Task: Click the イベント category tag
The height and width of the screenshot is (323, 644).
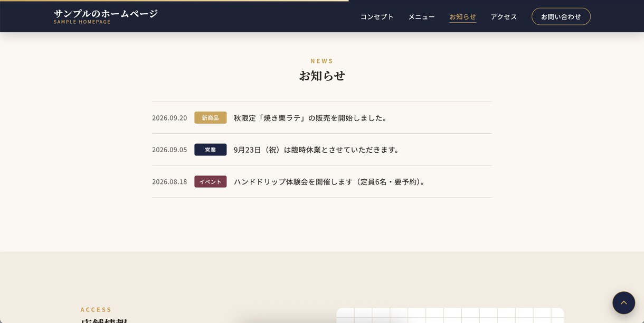Action: (x=210, y=181)
